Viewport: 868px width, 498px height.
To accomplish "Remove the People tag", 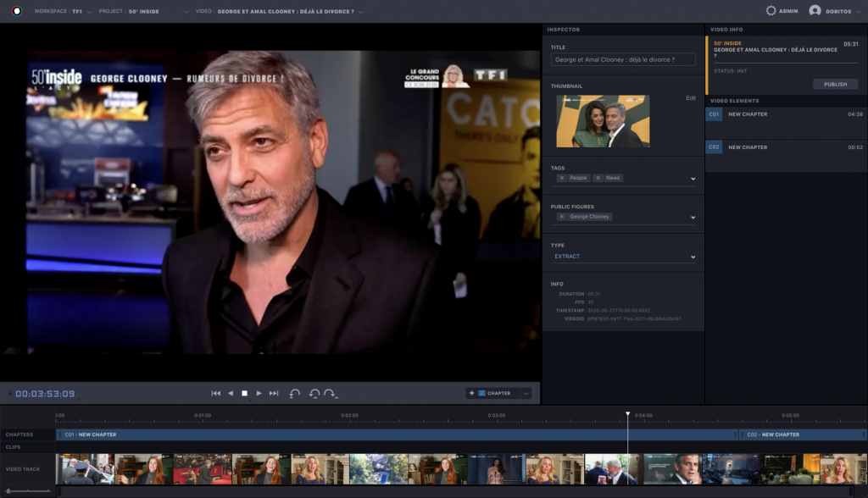I will 562,178.
